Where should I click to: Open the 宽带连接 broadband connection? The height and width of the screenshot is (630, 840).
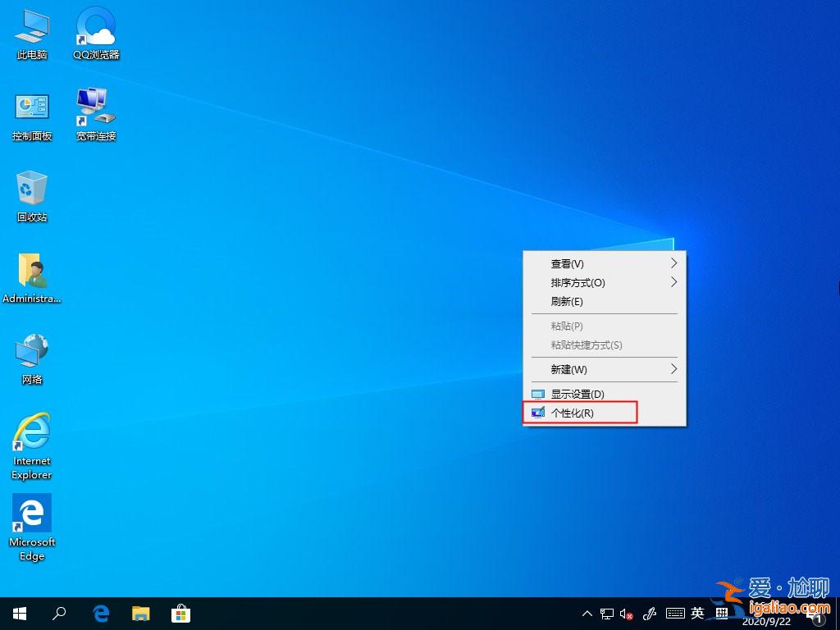(x=94, y=113)
